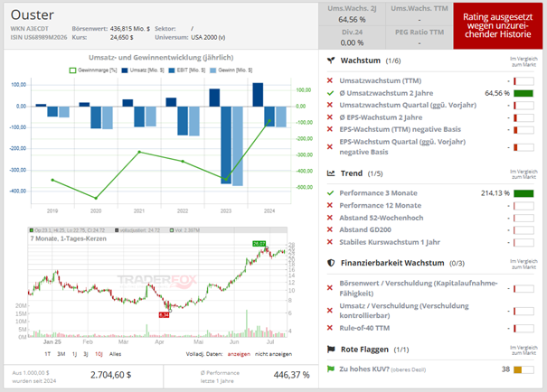
Task: Click the red X beside Umsatzwachstum Quartal
Action: (x=330, y=105)
